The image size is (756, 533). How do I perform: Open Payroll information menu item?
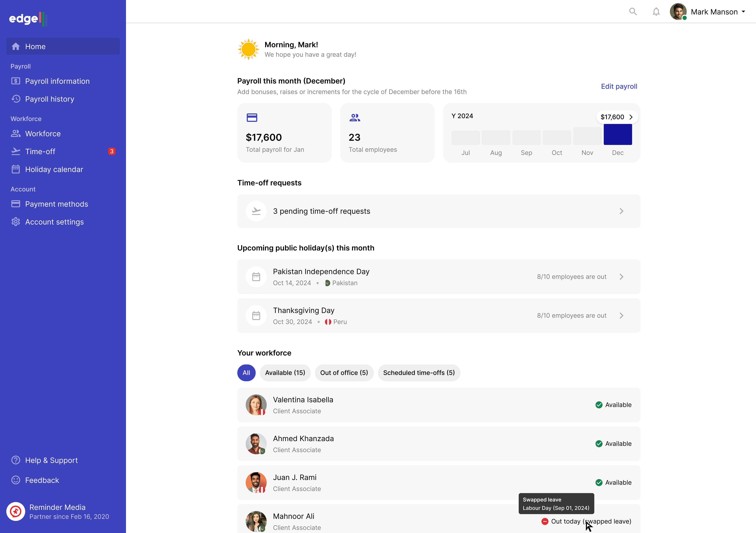pos(57,81)
